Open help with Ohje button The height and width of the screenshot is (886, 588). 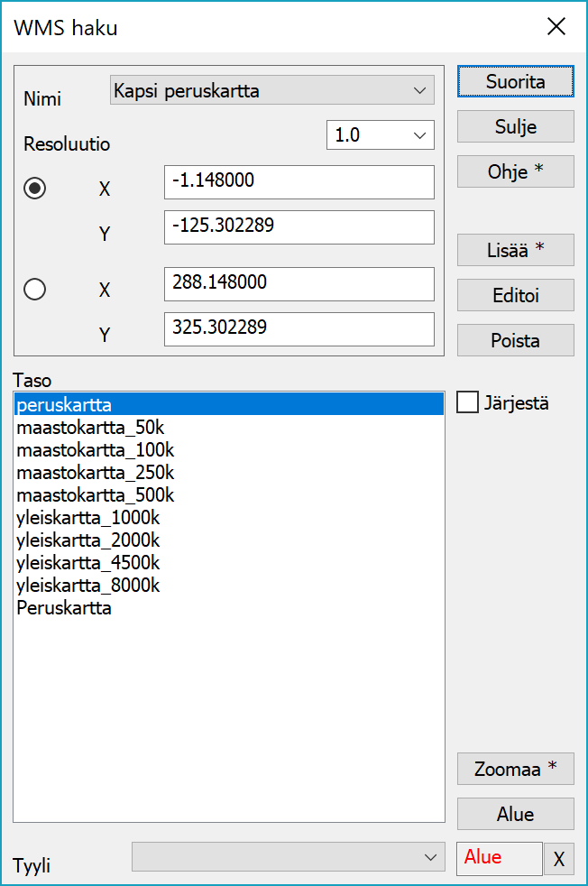[515, 171]
